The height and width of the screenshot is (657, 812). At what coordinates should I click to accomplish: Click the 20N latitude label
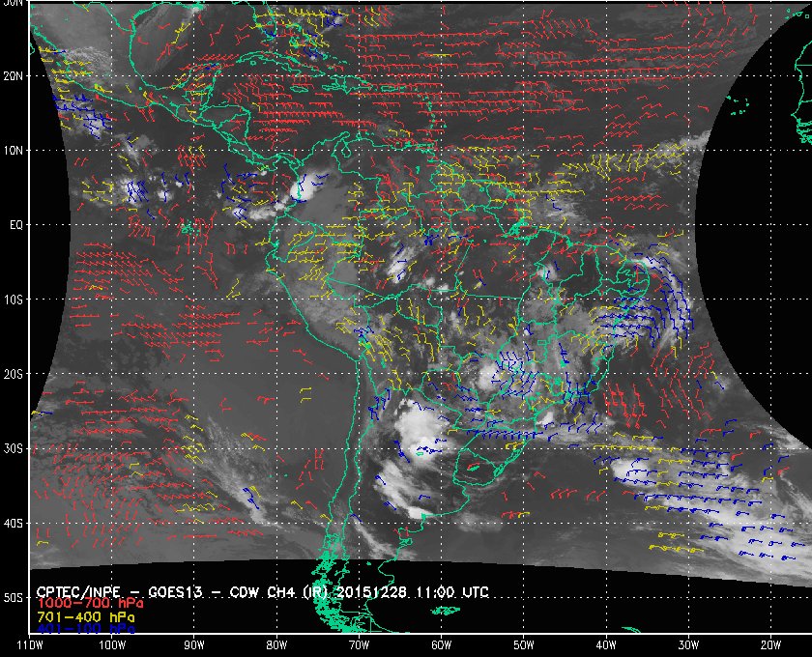tap(13, 76)
